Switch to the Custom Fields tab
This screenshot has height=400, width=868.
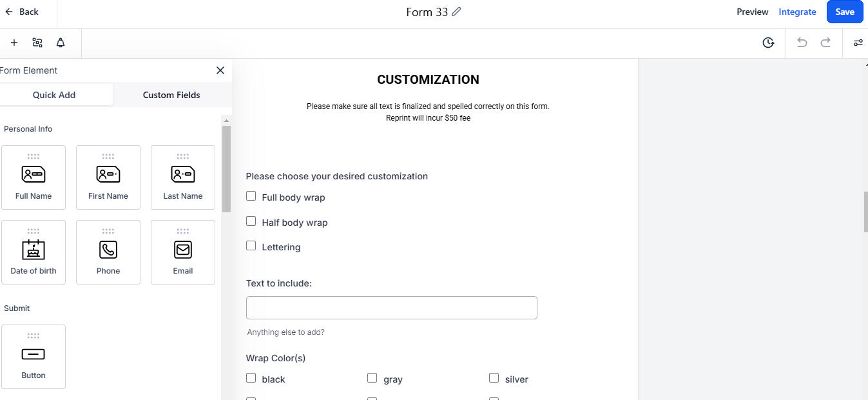coord(171,95)
